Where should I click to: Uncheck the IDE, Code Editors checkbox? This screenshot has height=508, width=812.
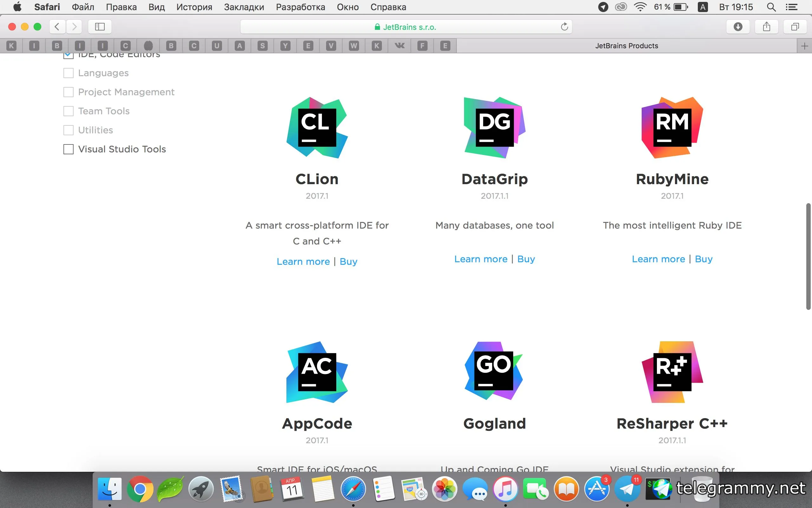tap(69, 56)
